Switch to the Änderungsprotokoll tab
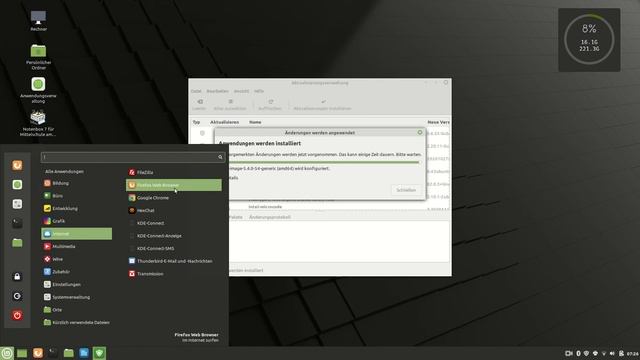The height and width of the screenshot is (360, 640). point(270,217)
